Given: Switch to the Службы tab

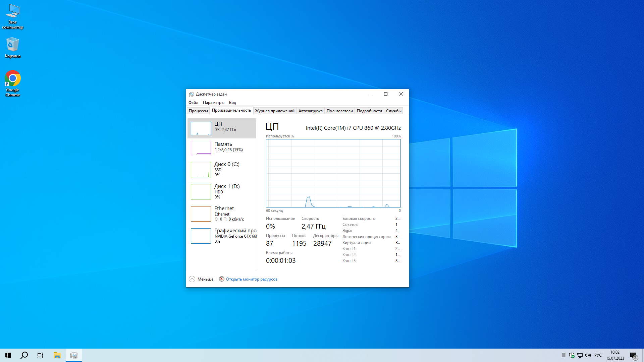Looking at the screenshot, I should [393, 111].
